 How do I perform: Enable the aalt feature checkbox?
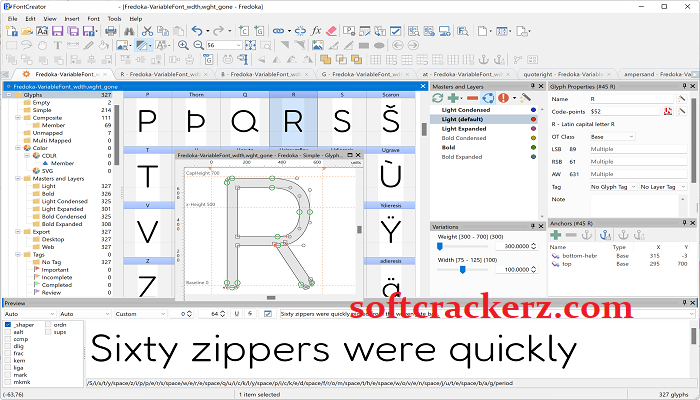[8, 332]
